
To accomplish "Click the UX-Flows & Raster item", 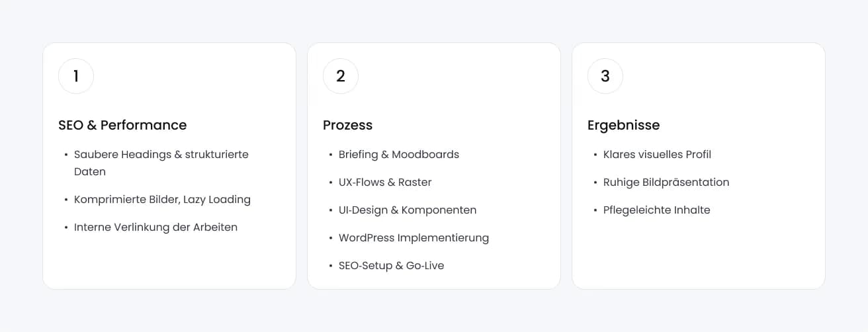I will pyautogui.click(x=384, y=182).
